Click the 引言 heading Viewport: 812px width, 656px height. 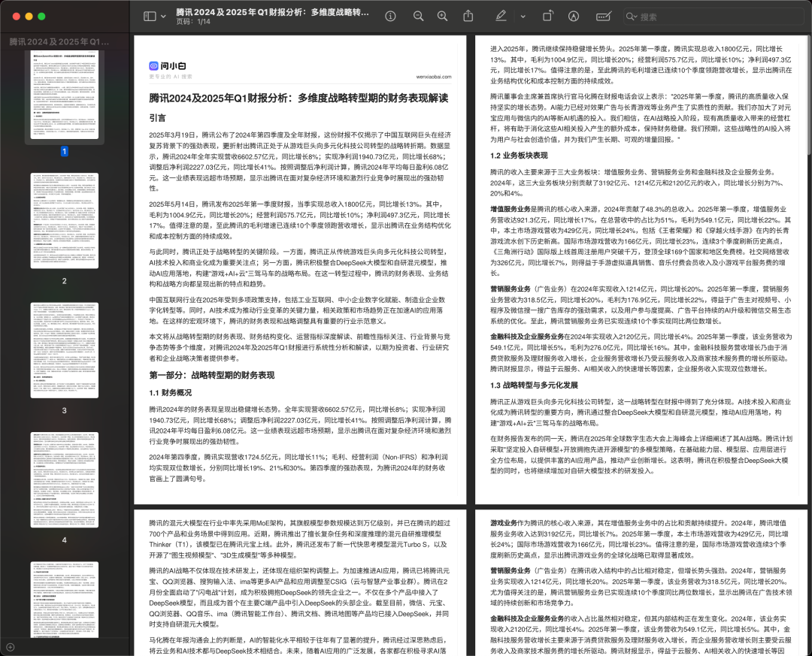(x=157, y=118)
